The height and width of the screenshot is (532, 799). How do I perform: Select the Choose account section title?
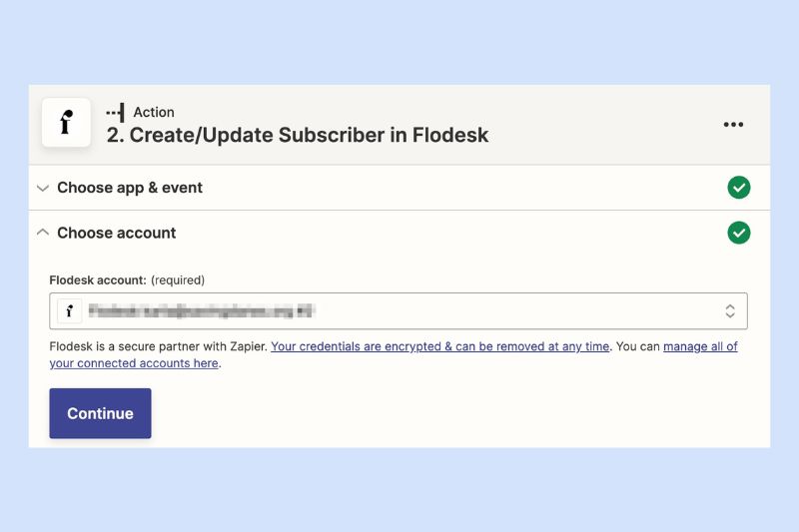click(116, 233)
